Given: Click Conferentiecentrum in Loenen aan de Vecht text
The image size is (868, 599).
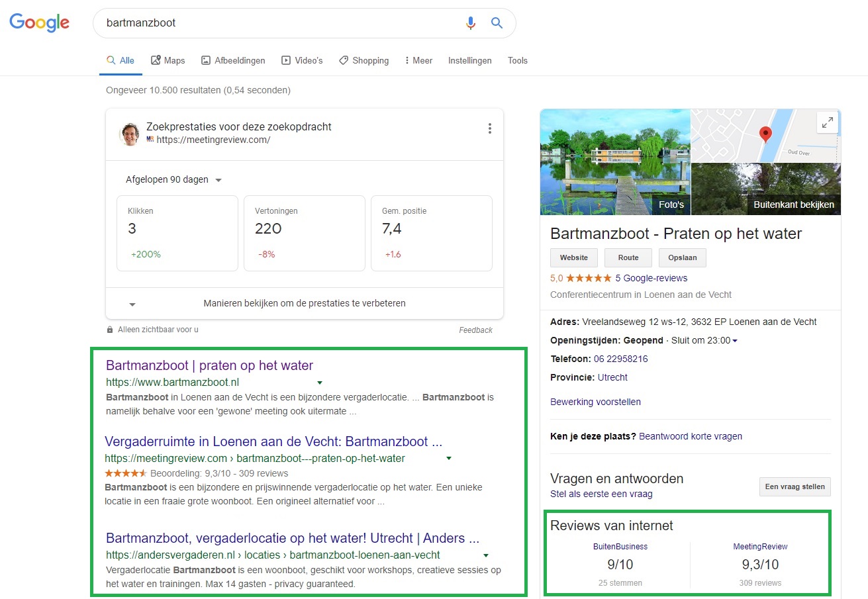Looking at the screenshot, I should (641, 295).
